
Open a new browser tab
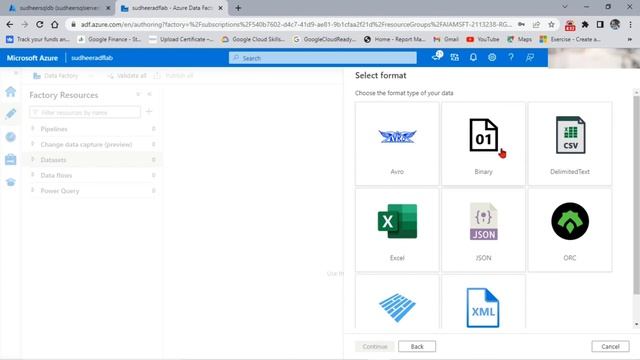(x=238, y=8)
